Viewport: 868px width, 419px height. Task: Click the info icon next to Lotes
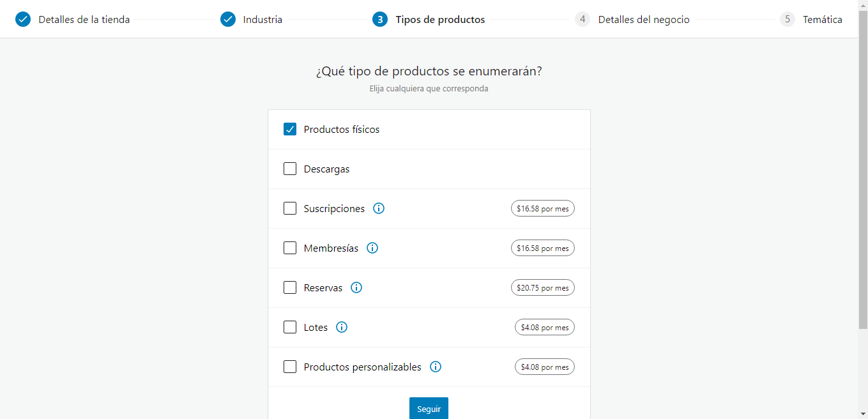(342, 327)
